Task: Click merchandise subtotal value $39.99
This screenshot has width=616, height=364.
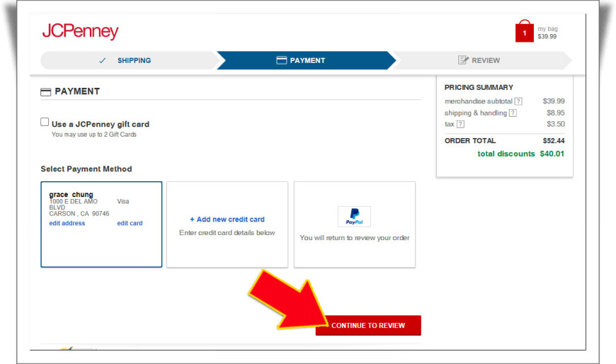Action: [554, 101]
